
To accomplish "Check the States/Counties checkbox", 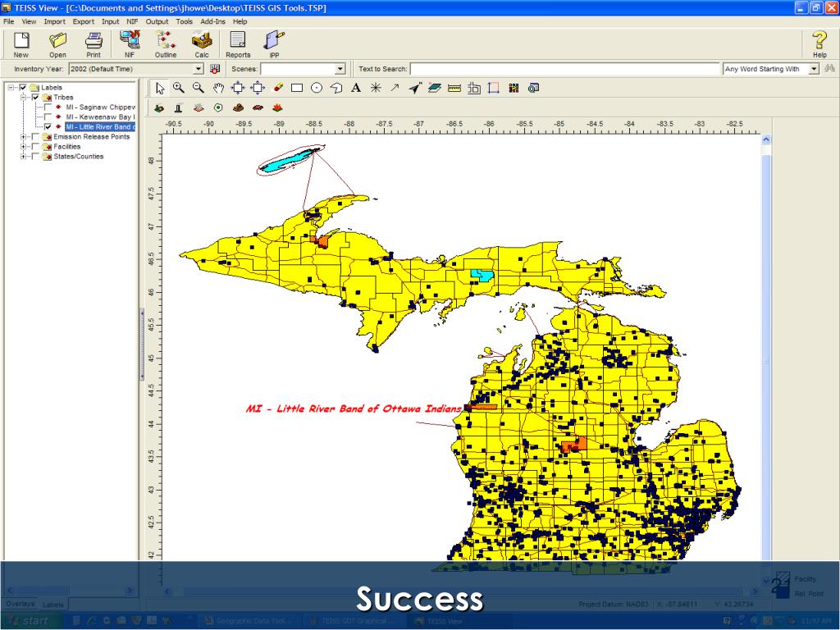I will coord(35,157).
